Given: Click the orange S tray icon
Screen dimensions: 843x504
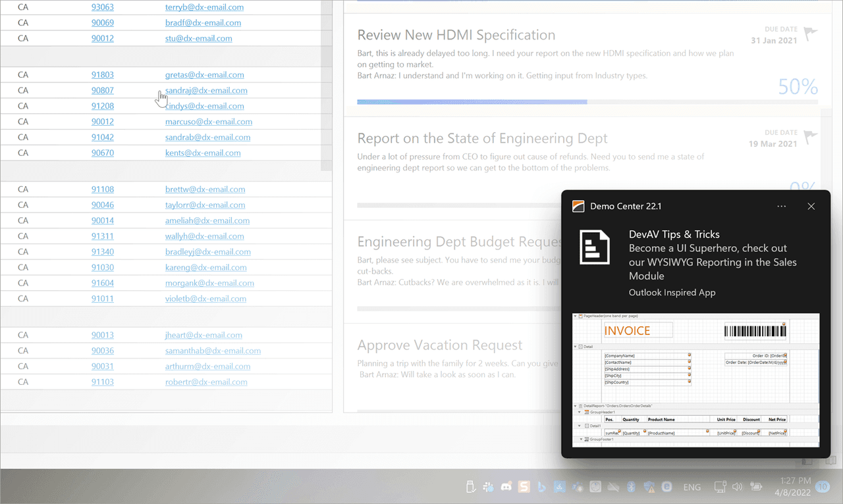Looking at the screenshot, I should pyautogui.click(x=524, y=487).
